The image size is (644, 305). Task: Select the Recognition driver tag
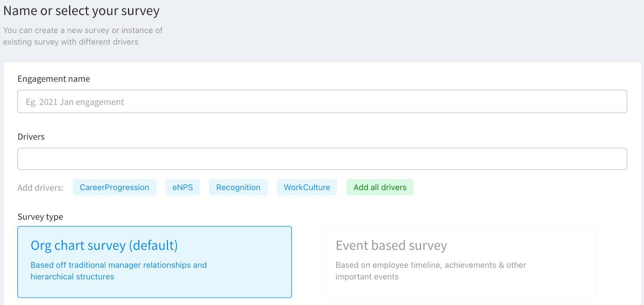click(238, 187)
